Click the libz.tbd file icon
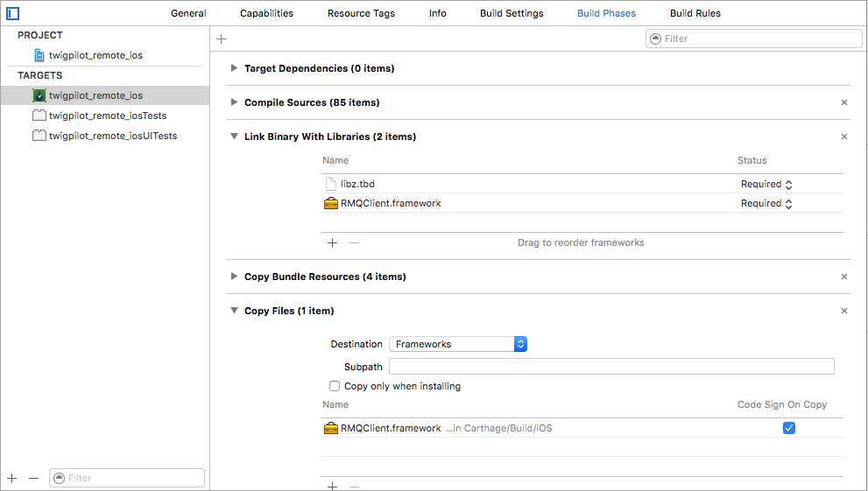This screenshot has height=491, width=868. [330, 184]
